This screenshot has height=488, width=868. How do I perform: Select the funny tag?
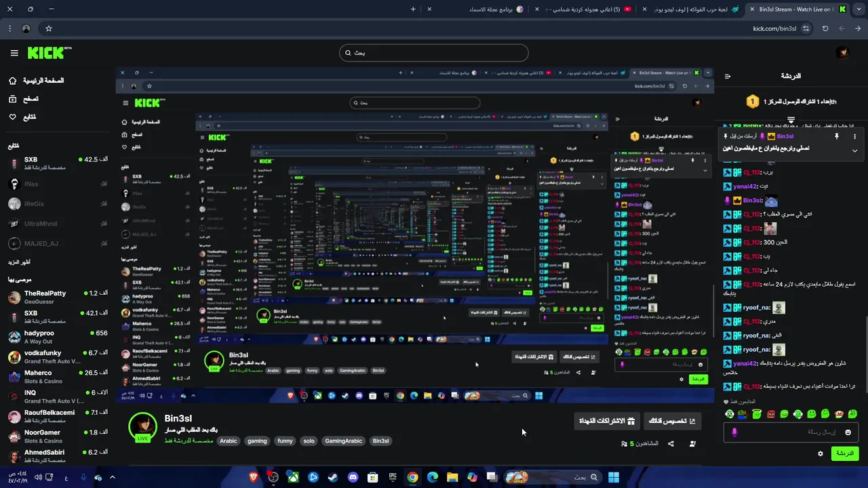tap(285, 441)
